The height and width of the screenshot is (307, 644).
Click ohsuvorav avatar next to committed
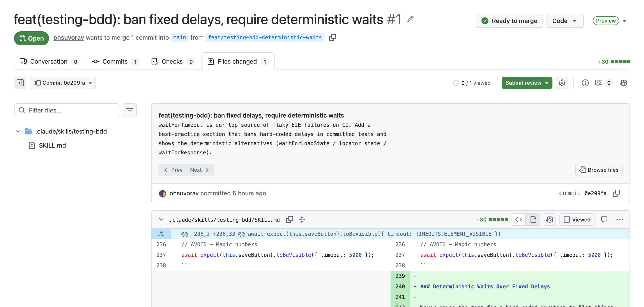[x=163, y=193]
